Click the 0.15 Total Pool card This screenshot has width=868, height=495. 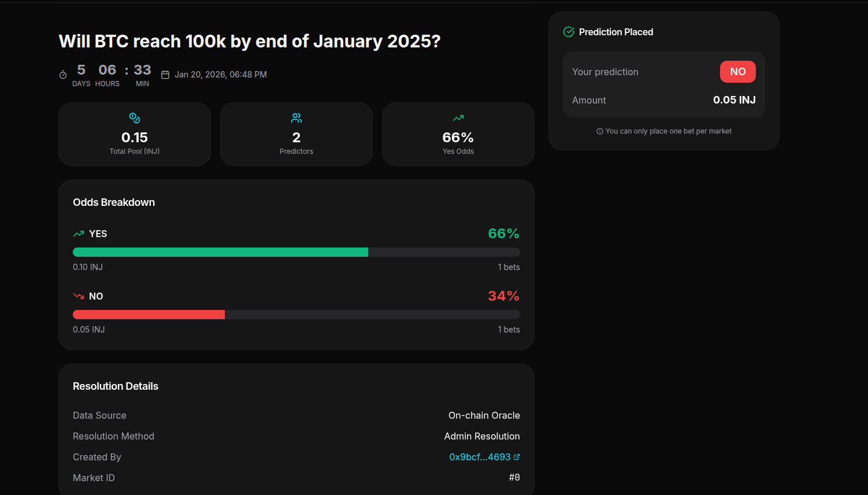pos(135,134)
